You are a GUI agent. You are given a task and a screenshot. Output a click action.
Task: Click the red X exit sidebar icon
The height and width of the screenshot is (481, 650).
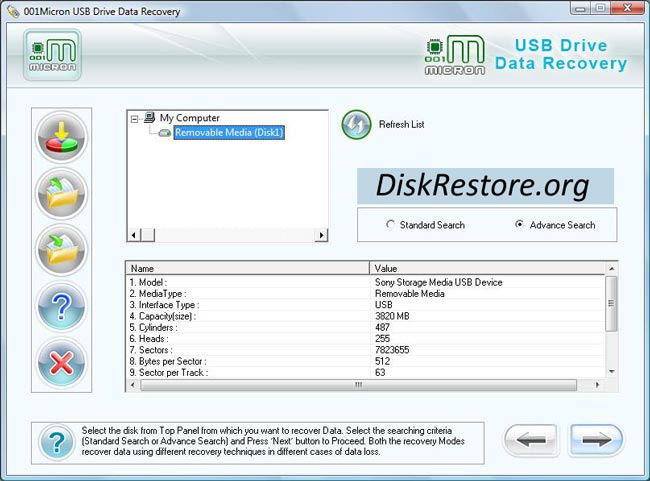coord(61,363)
